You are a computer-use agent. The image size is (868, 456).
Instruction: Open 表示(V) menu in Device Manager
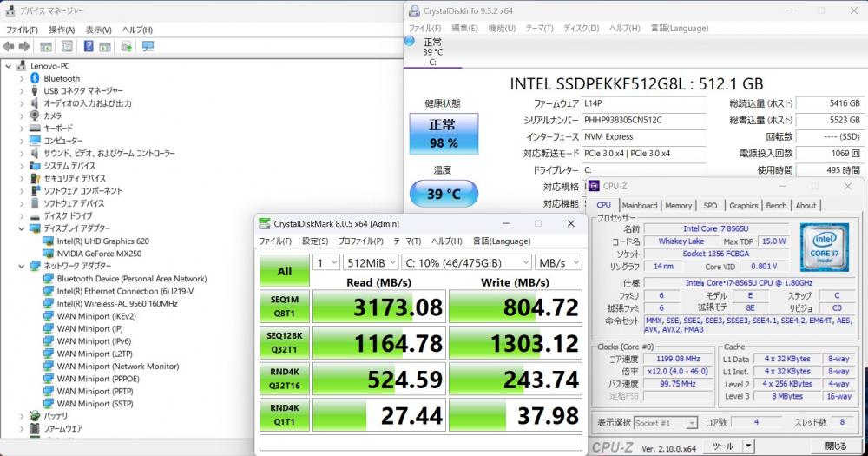pyautogui.click(x=99, y=30)
